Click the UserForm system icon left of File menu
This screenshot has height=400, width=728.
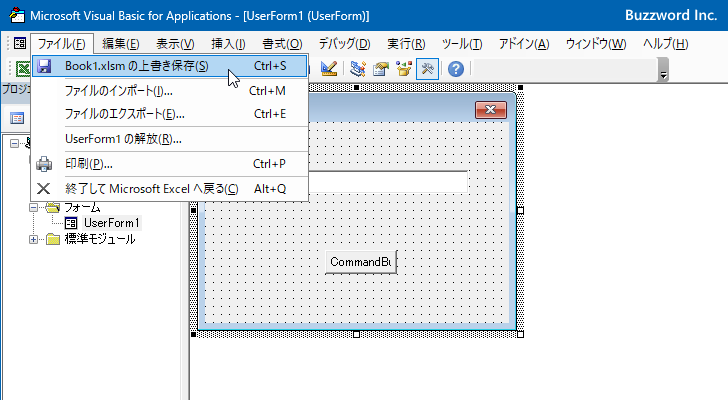pos(20,44)
